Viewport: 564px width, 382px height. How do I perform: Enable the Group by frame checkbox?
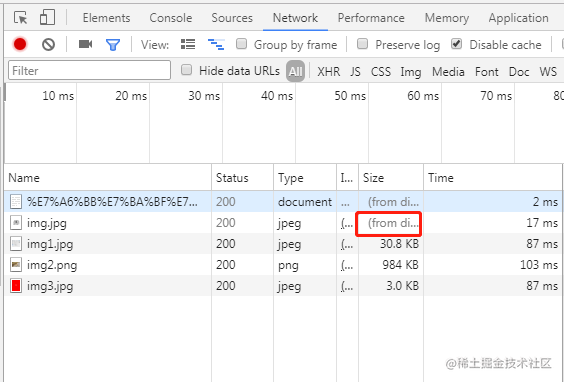pyautogui.click(x=241, y=44)
